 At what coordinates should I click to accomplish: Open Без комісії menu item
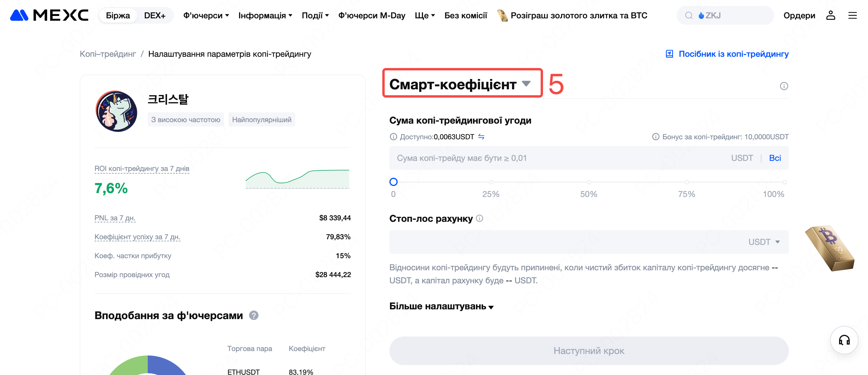point(466,15)
